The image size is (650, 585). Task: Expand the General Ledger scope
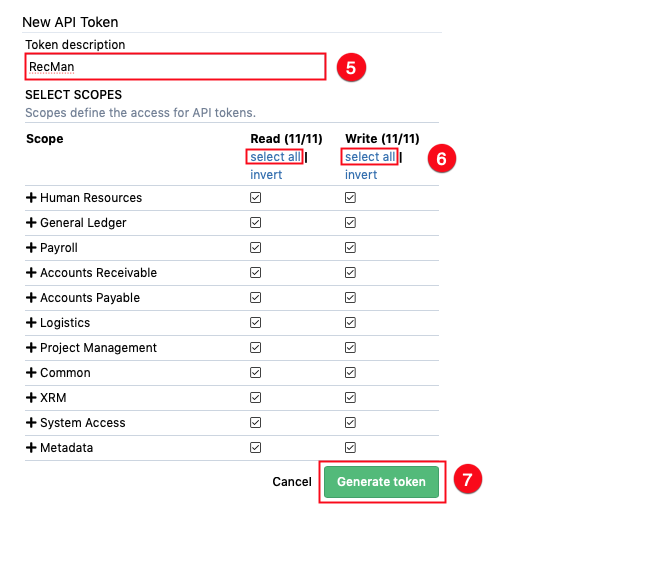pos(31,223)
